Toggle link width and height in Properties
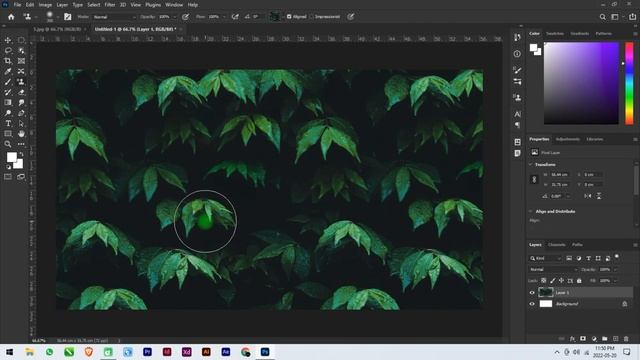This screenshot has height=360, width=640. click(534, 180)
